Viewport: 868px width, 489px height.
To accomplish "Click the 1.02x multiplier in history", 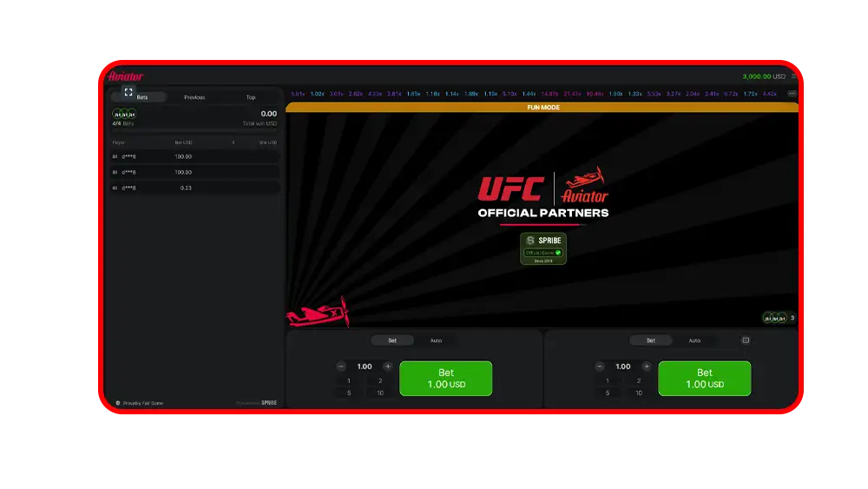I will click(317, 94).
